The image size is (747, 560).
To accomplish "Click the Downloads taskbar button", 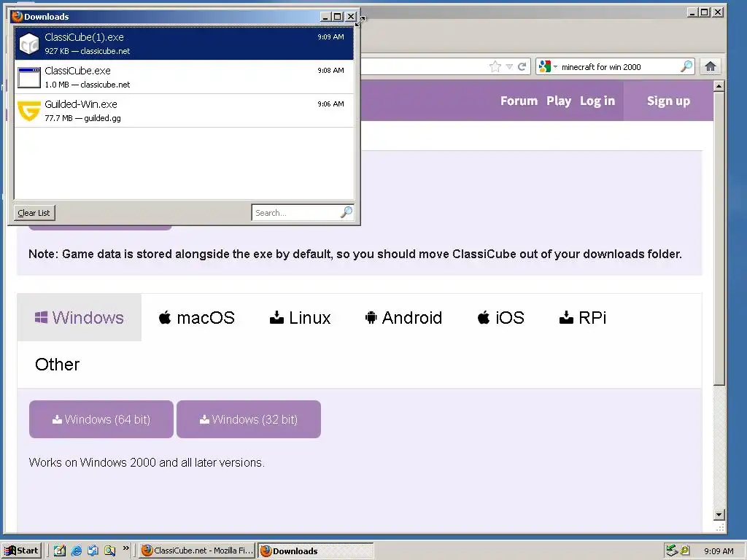I will [315, 551].
